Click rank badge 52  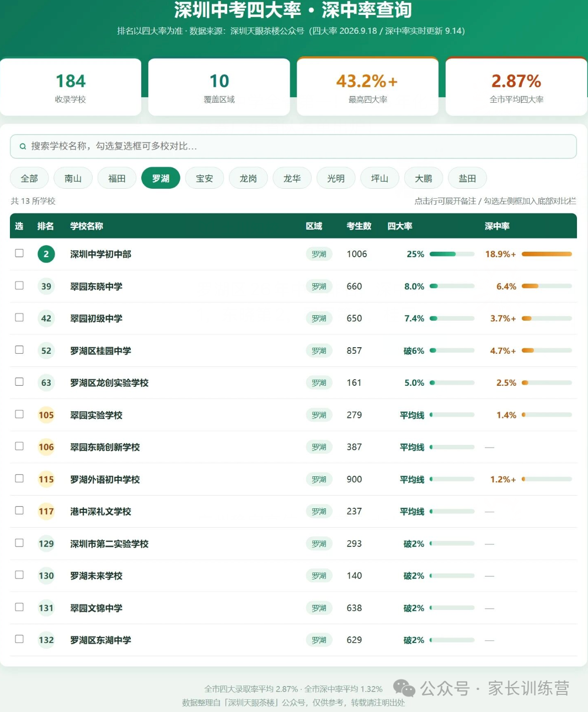tap(46, 350)
